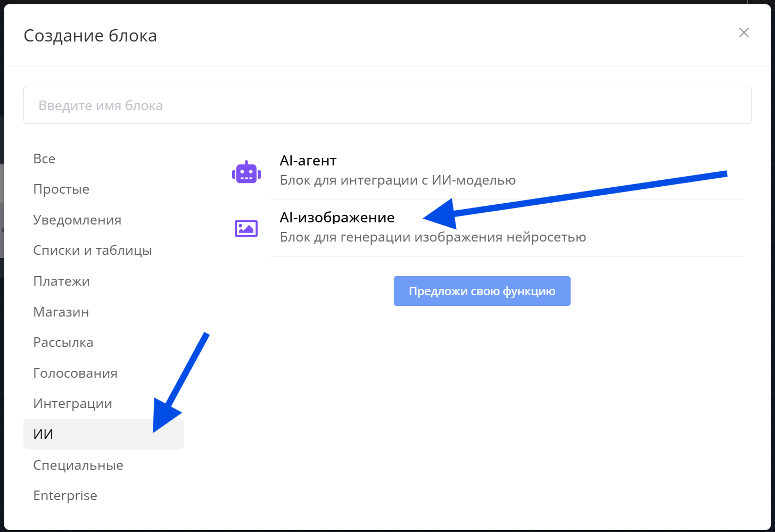Focus the Введите имя блока field
775x532 pixels.
click(387, 105)
